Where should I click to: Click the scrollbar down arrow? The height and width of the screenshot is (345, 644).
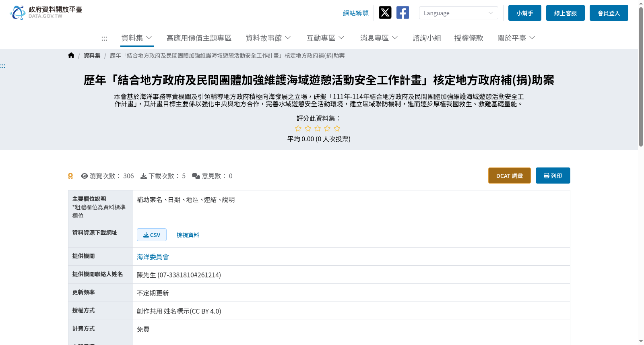click(641, 341)
